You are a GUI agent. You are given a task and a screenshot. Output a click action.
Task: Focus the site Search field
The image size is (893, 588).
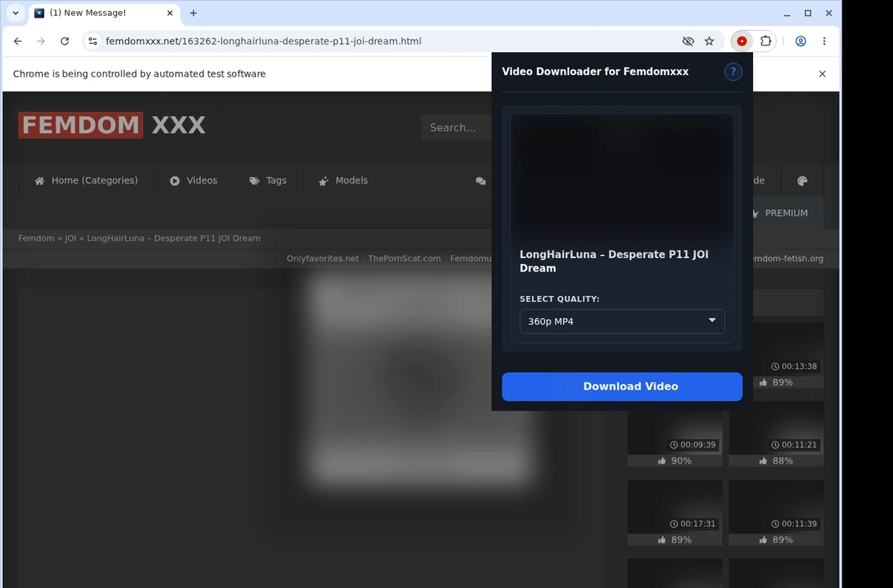455,127
